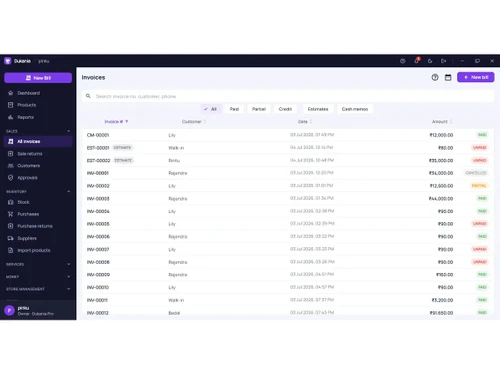The image size is (500, 375).
Task: Select the Partial filter chip
Action: 259,109
